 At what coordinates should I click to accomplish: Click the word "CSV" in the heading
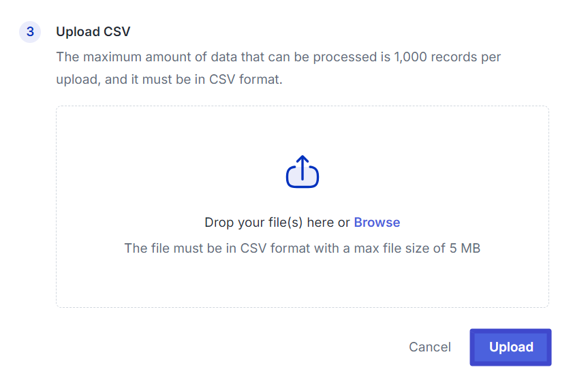click(116, 32)
